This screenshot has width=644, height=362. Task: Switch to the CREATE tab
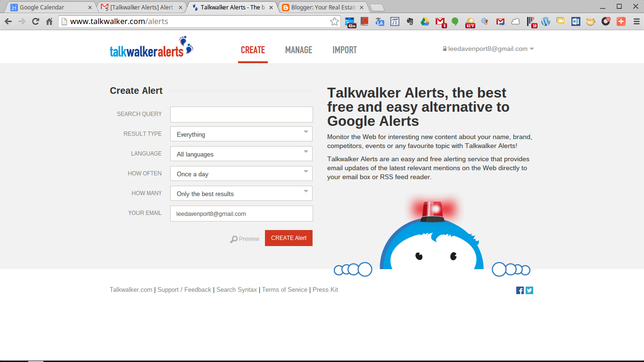click(x=253, y=50)
